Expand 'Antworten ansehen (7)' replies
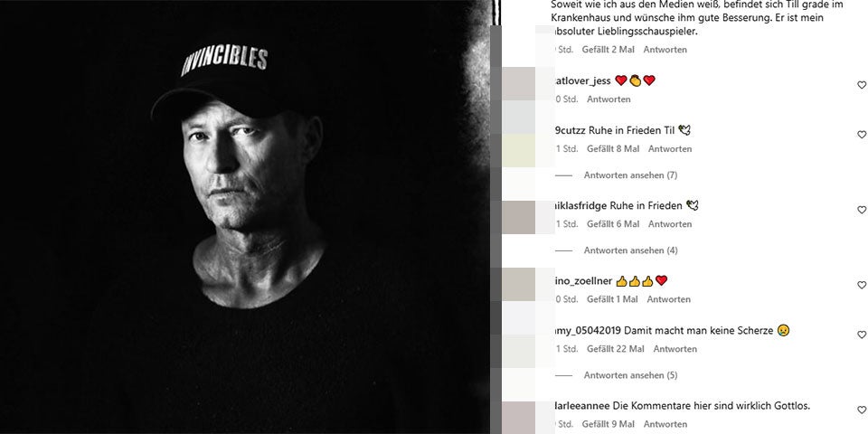868x434 pixels. (630, 175)
